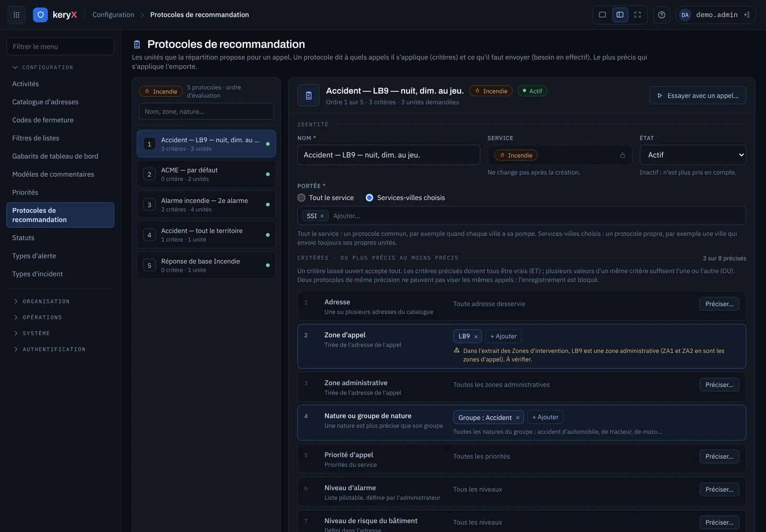Screen dimensions: 766x532
Task: Click the clipboard icon beside page title
Action: (137, 45)
